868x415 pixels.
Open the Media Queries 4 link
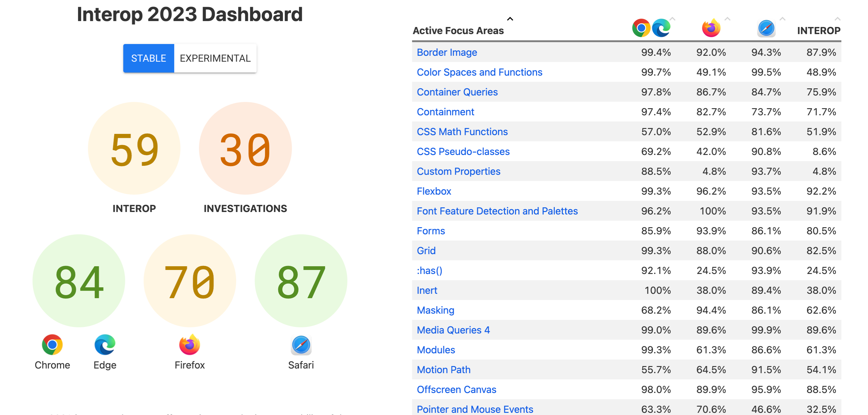click(454, 330)
